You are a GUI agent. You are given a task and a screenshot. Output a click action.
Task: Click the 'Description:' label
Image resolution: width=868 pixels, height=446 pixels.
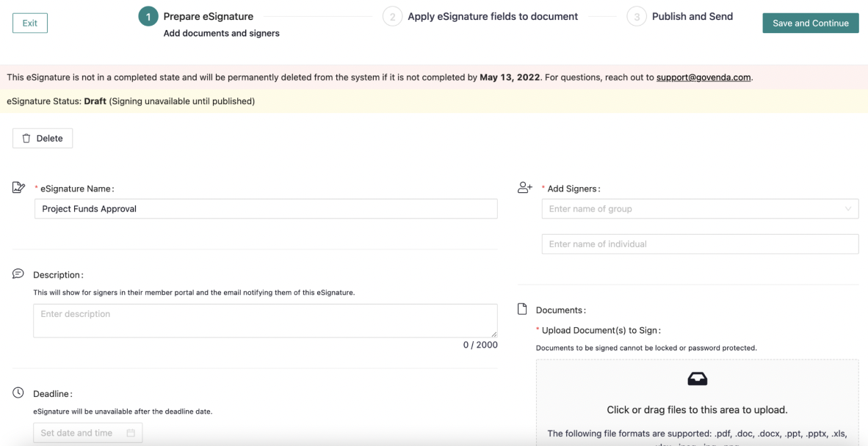(x=59, y=274)
